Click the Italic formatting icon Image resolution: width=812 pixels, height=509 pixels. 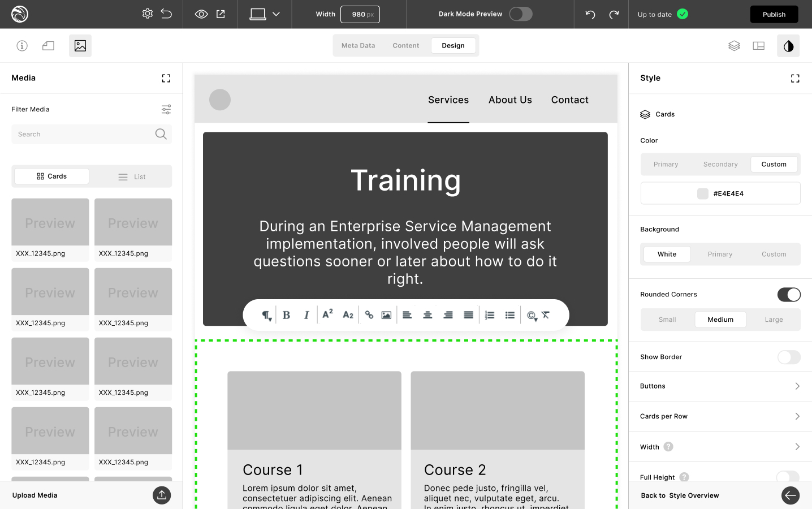tap(306, 315)
